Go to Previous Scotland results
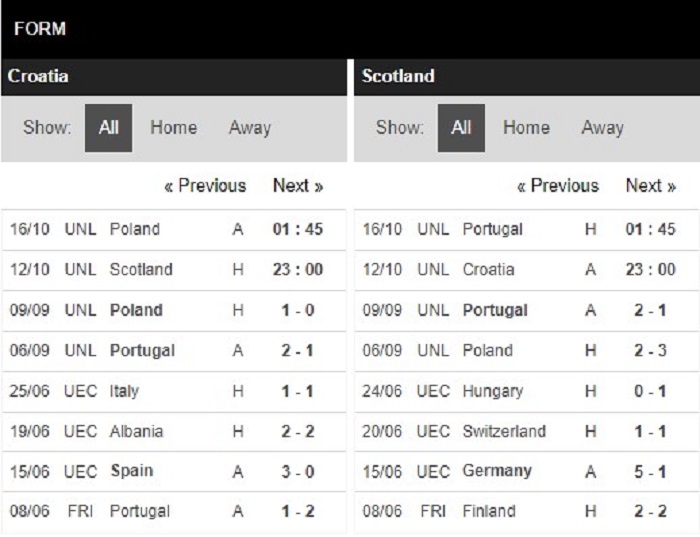Viewport: 700px width, 537px height. [558, 186]
